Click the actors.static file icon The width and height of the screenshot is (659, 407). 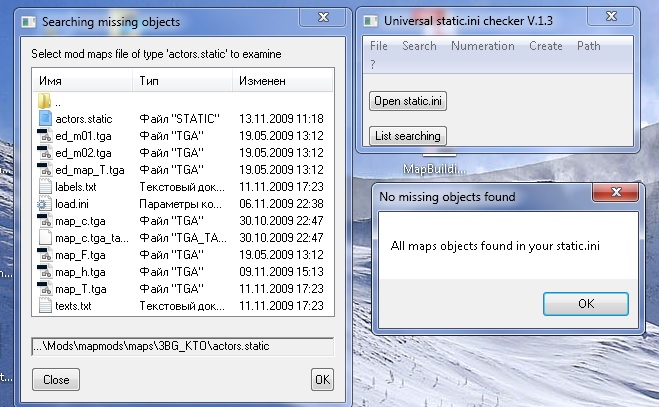click(45, 119)
